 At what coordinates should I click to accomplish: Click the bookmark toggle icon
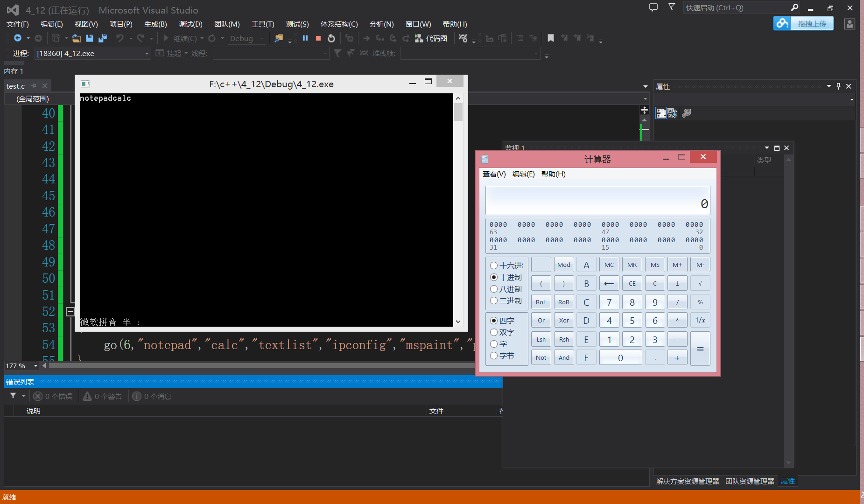551,38
